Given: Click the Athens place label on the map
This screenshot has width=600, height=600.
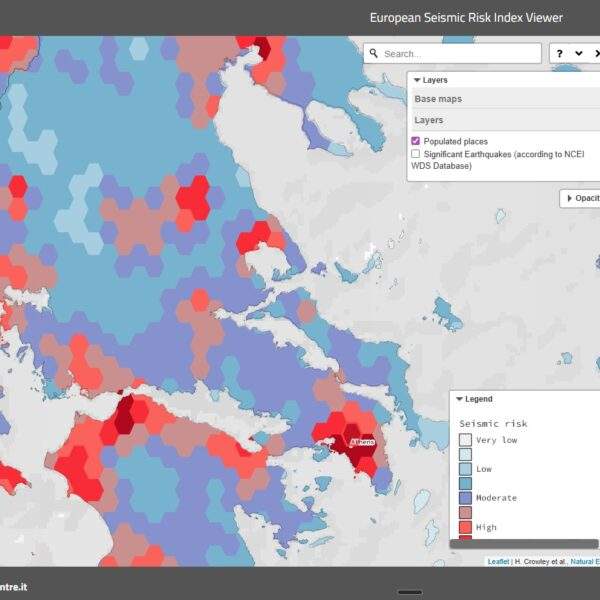Looking at the screenshot, I should click(x=360, y=441).
